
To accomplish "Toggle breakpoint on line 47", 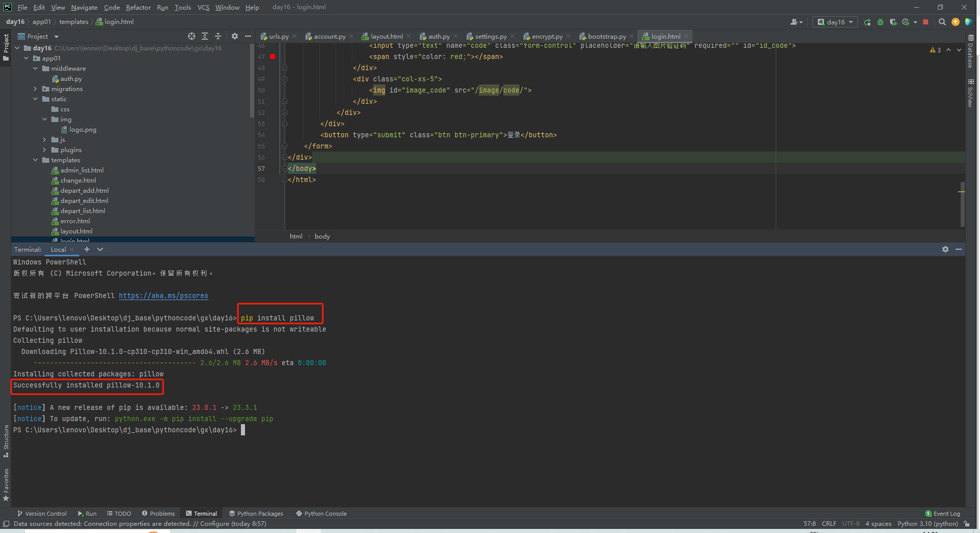I will click(272, 56).
